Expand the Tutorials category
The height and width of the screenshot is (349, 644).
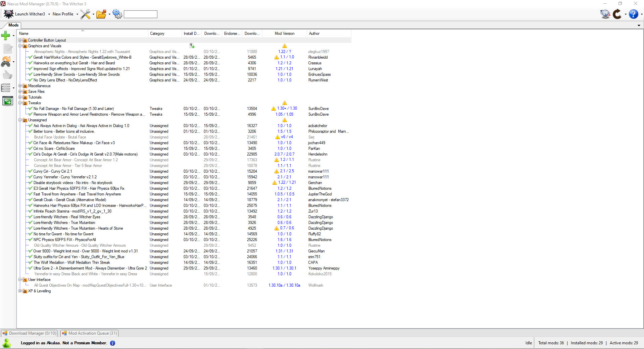pos(20,97)
